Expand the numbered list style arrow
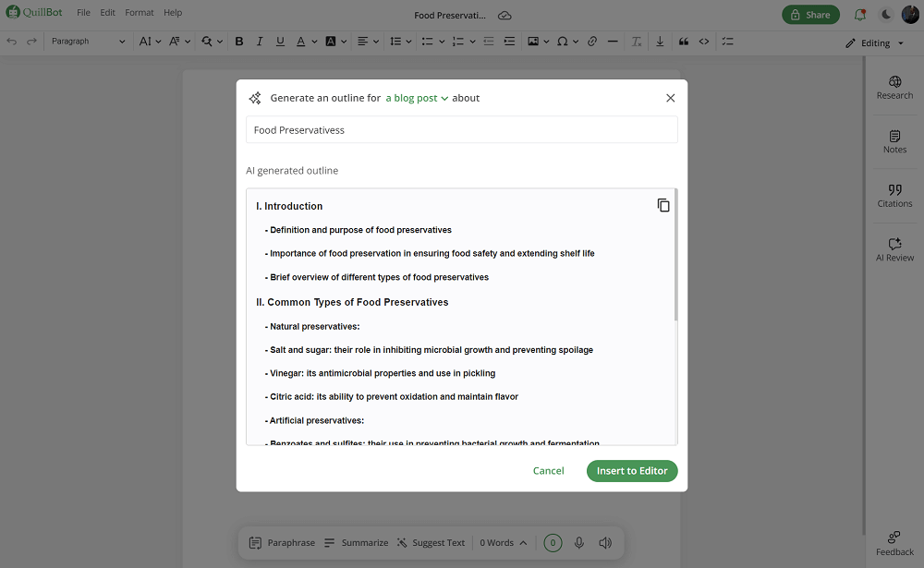Screen dimensions: 924x568 click(x=472, y=42)
